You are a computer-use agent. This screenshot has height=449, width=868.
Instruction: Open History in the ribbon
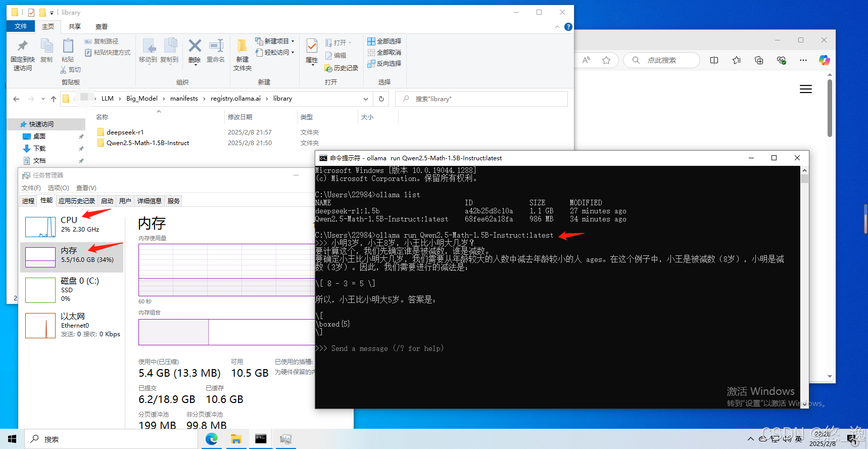coord(342,68)
